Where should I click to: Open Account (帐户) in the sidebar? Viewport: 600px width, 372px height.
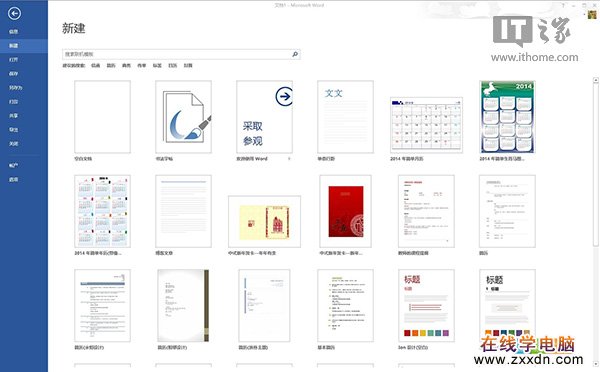point(14,165)
